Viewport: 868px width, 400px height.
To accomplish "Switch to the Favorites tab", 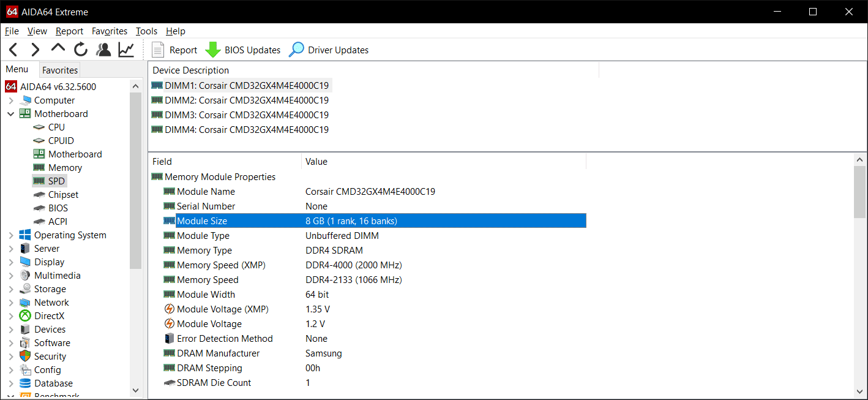I will (60, 70).
